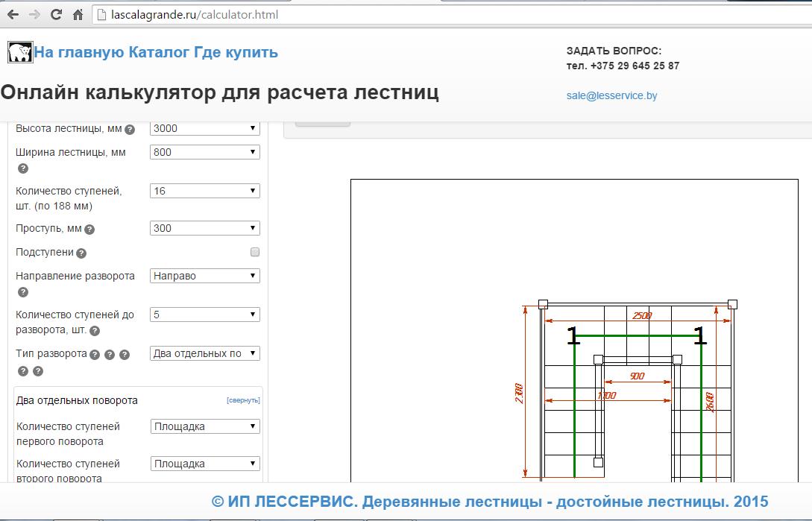The image size is (812, 521).
Task: Click the 2600 vertical dimension label
Action: 710,402
